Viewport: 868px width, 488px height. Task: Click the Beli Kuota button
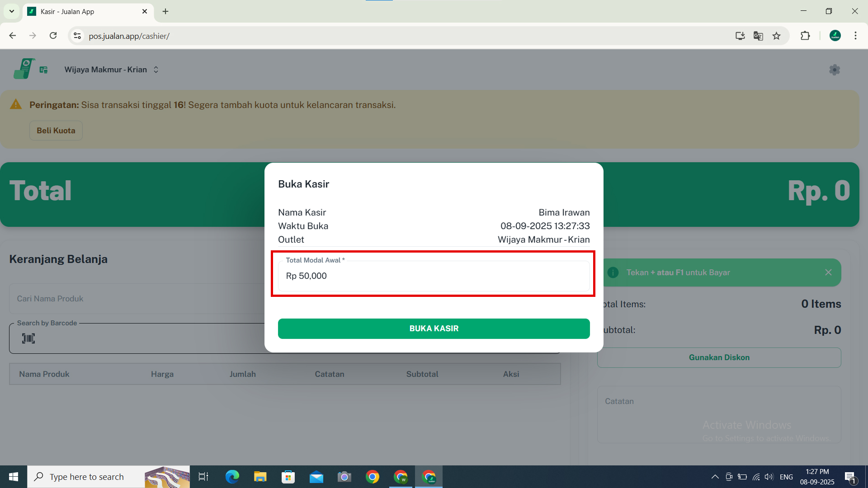56,131
